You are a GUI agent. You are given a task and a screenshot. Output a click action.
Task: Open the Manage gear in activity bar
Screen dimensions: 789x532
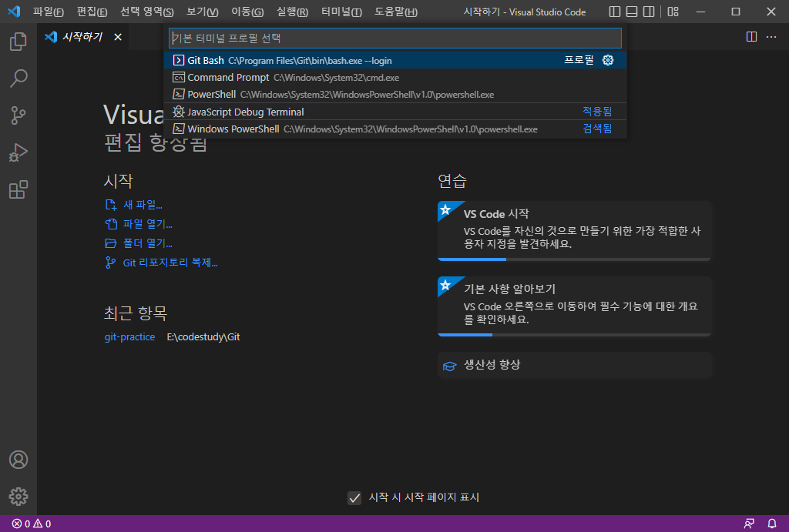tap(18, 497)
